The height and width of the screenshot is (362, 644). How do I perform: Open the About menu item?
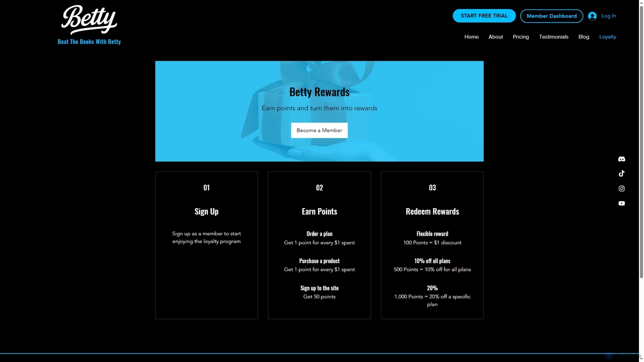coord(496,37)
